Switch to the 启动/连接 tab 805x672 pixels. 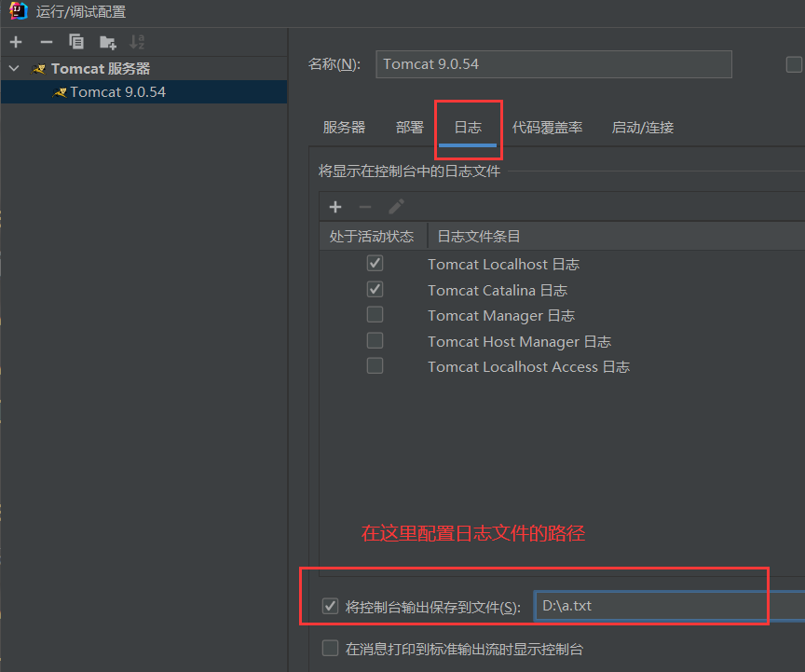(x=642, y=128)
